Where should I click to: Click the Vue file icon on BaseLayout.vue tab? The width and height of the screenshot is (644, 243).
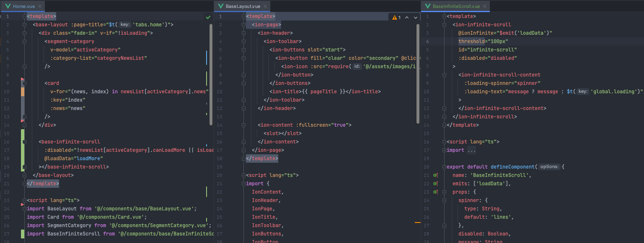click(220, 6)
